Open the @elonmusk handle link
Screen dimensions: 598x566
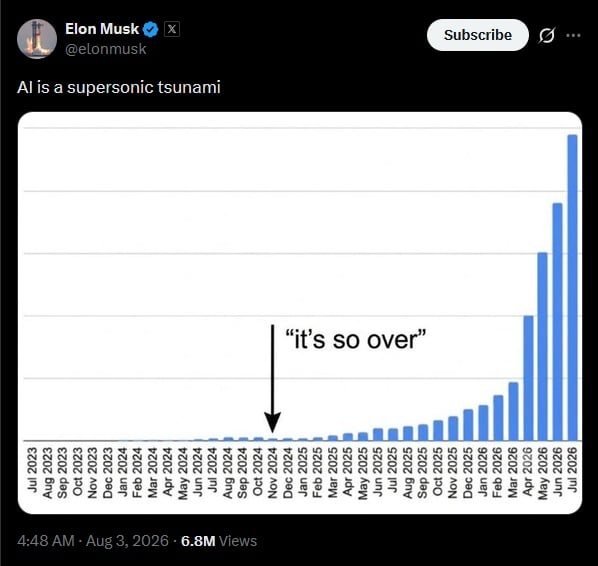point(106,49)
